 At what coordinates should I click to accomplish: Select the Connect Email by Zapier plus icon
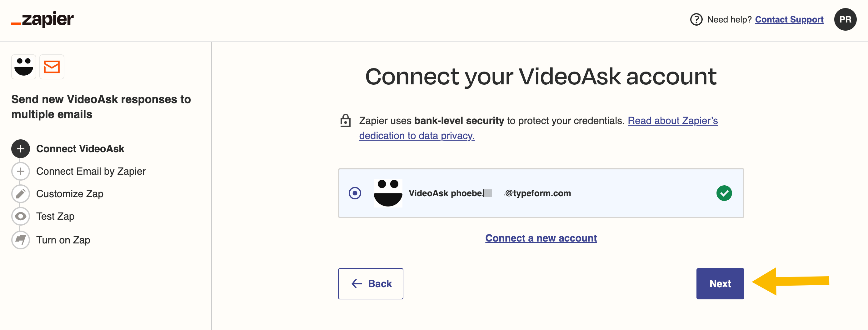click(21, 171)
